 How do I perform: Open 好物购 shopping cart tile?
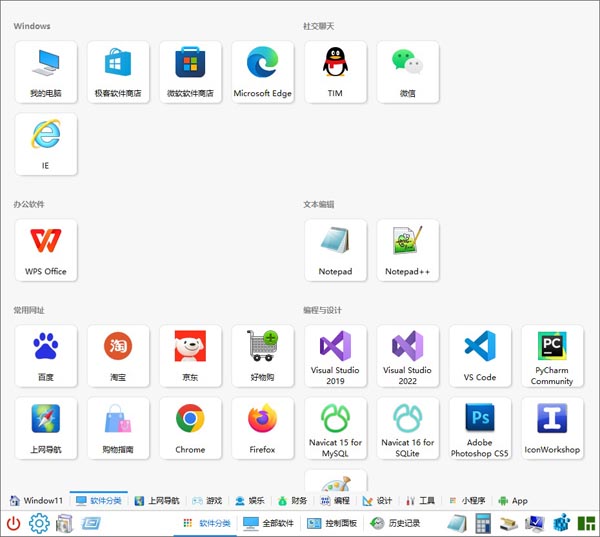(263, 356)
